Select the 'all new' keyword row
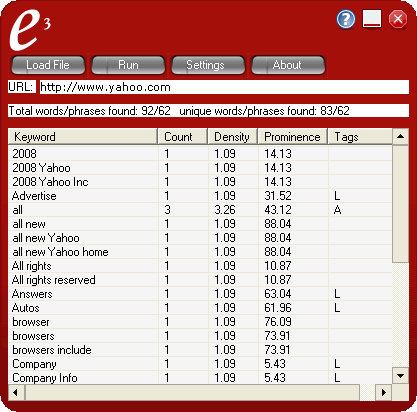This screenshot has width=417, height=412. click(200, 224)
